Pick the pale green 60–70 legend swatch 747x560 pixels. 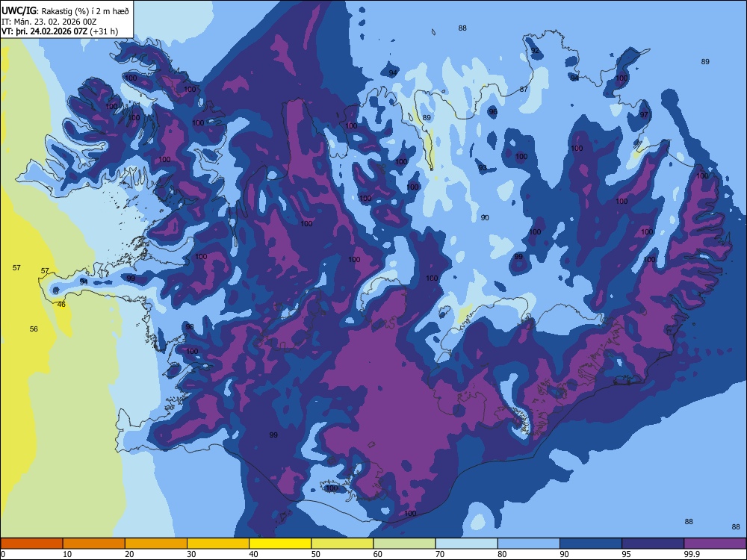[404, 544]
